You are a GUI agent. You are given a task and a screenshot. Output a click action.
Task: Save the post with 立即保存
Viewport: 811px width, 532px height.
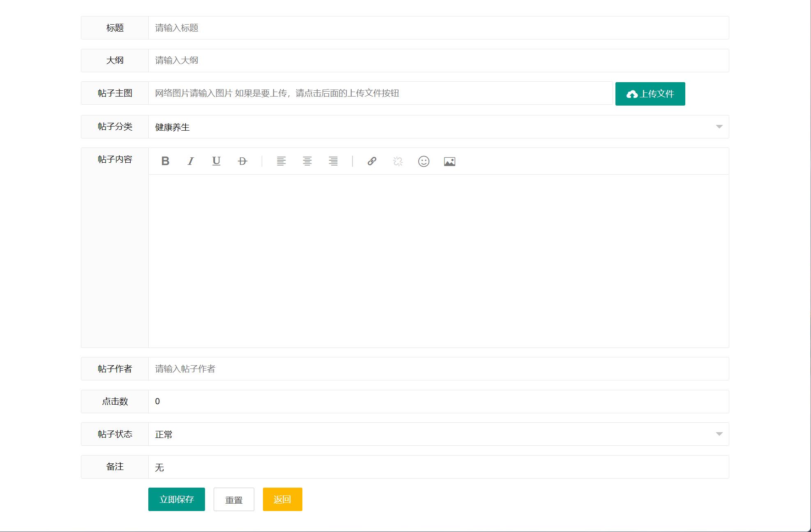tap(176, 499)
